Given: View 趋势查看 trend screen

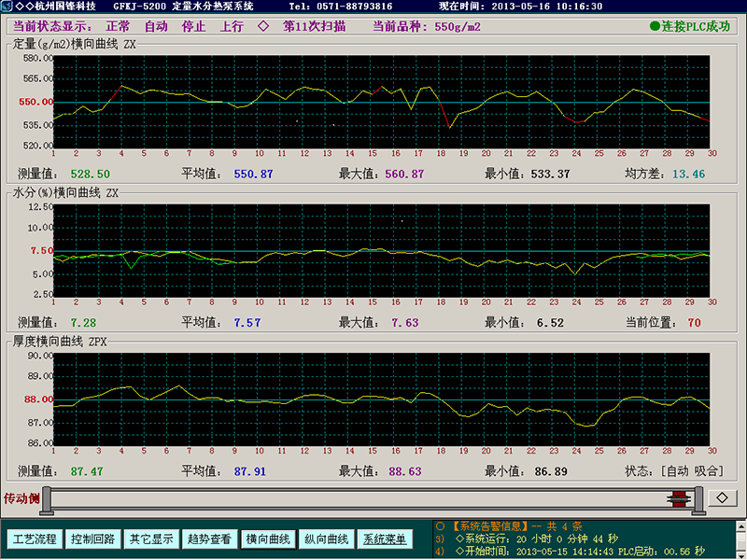Looking at the screenshot, I should (209, 539).
